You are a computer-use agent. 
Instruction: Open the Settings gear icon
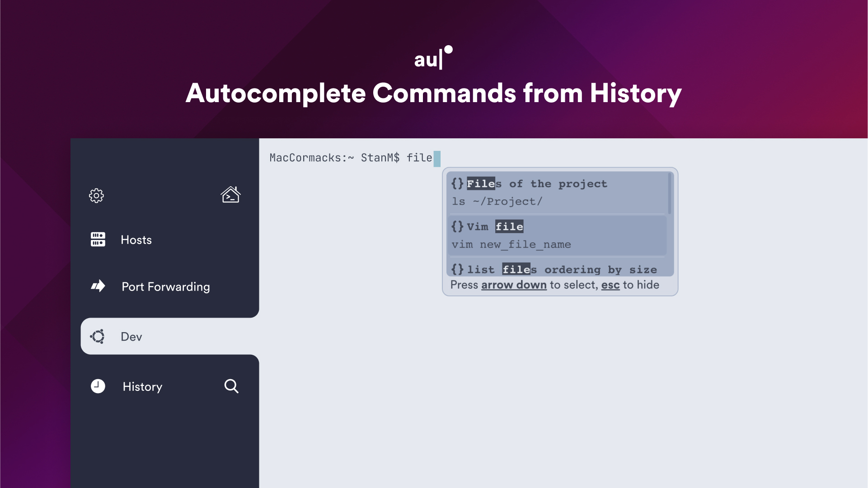click(x=96, y=196)
